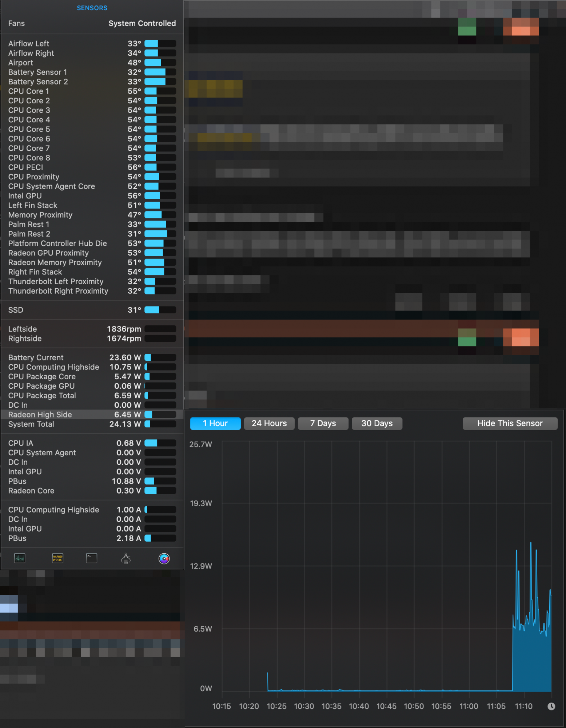
Task: Select the Left Fin Stack row
Action: coord(92,205)
